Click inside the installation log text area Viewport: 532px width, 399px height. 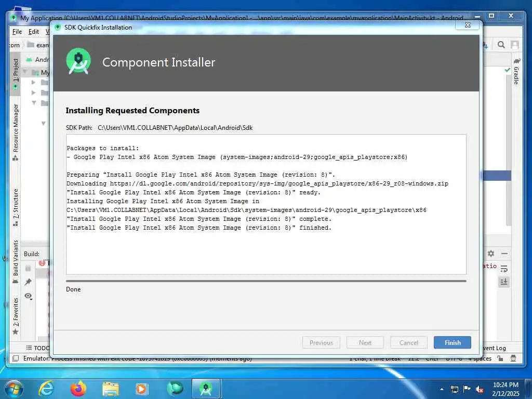tap(266, 204)
